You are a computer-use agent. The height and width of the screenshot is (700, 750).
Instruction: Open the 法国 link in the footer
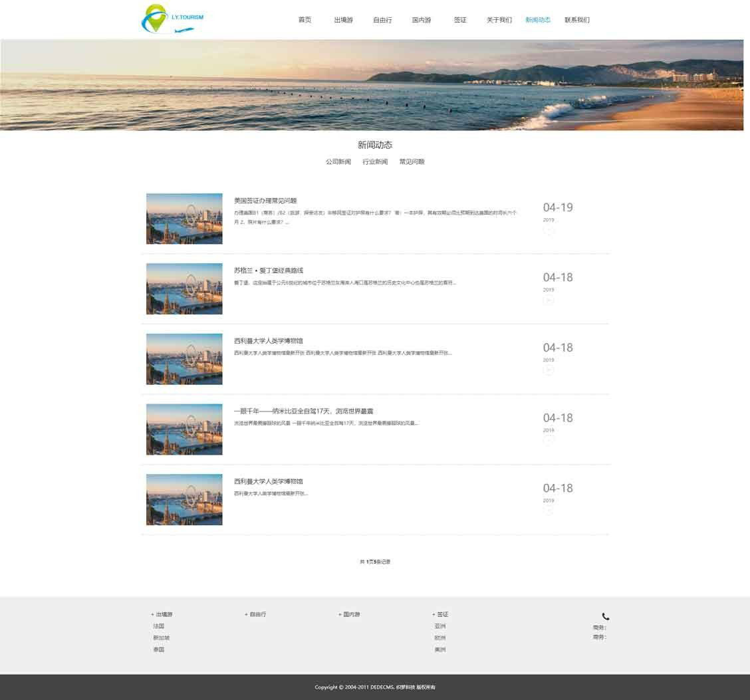pyautogui.click(x=158, y=626)
